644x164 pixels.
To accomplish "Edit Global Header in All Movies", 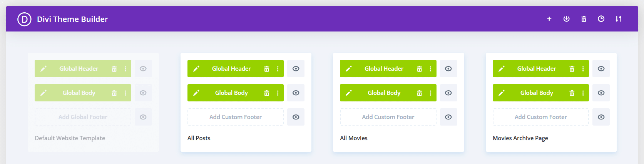I will point(349,69).
